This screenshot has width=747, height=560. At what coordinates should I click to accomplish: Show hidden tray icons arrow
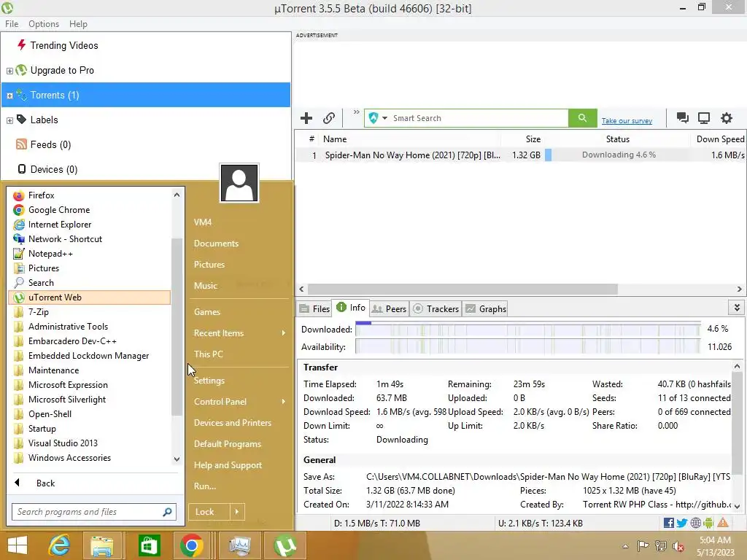tap(625, 546)
